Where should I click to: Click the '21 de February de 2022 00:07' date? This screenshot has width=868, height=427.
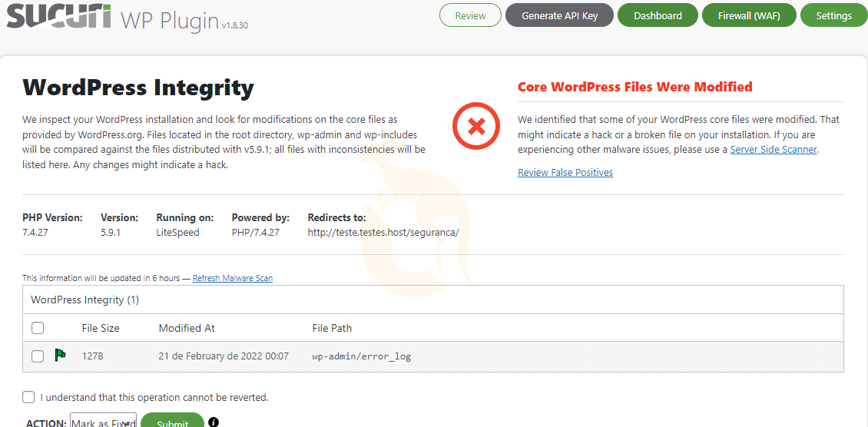tap(224, 356)
